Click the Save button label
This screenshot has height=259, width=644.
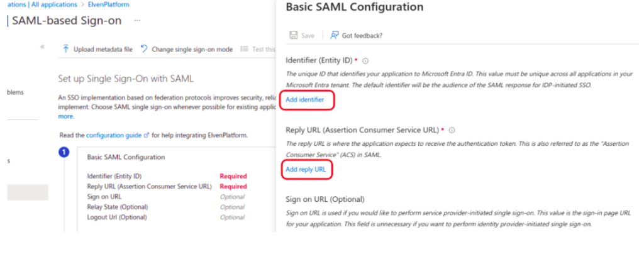pyautogui.click(x=308, y=35)
